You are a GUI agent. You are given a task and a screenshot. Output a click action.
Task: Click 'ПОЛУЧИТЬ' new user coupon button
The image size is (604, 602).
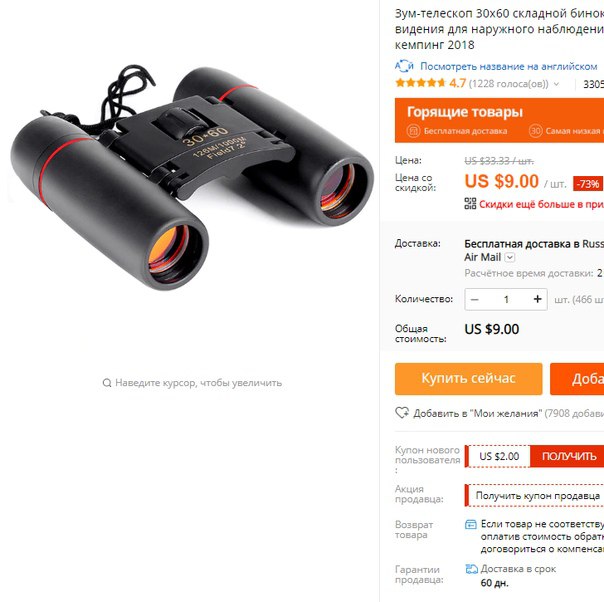click(x=567, y=456)
